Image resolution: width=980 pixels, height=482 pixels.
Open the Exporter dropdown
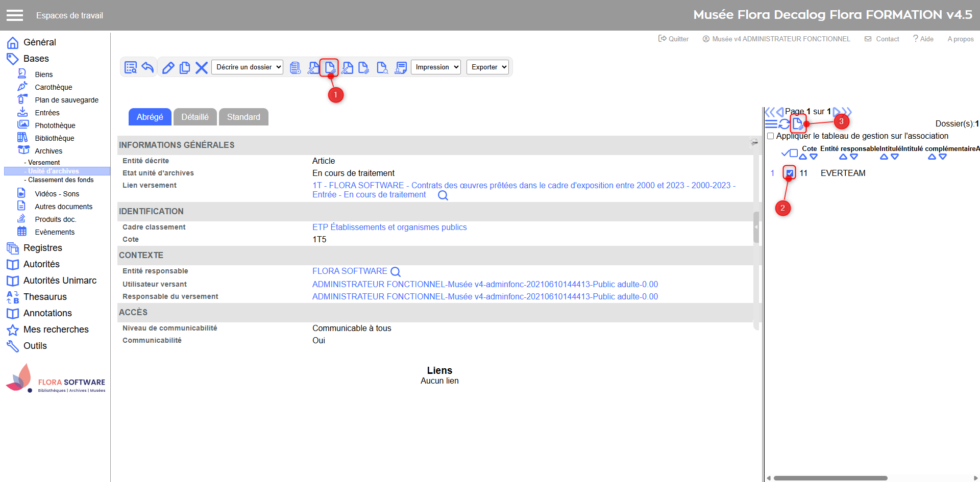488,67
